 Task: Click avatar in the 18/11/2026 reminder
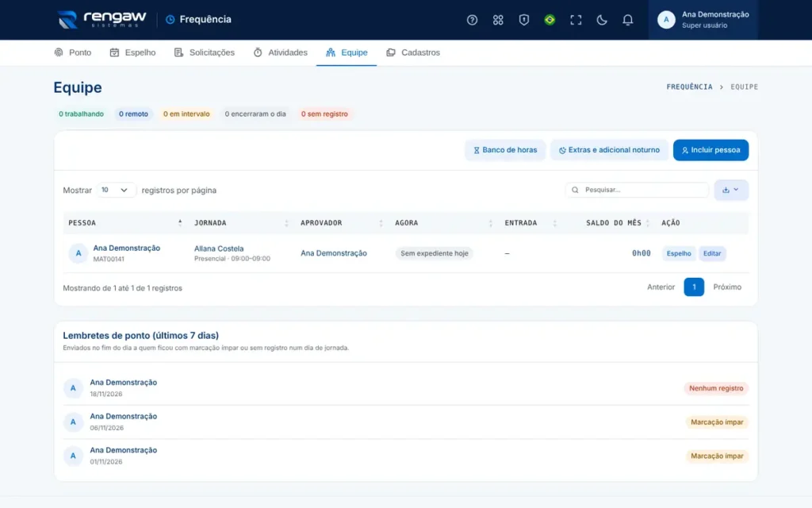tap(73, 387)
